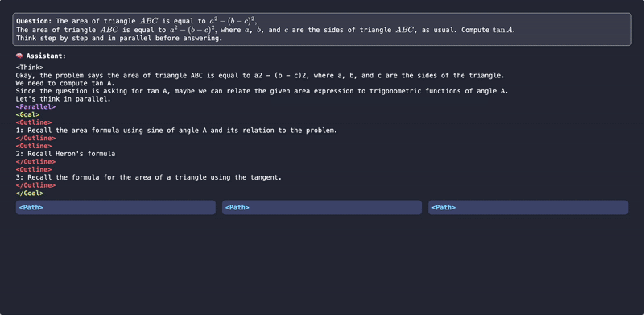Viewport: 644px width, 315px height.
Task: Click the <Outline> tag preceding outline 3
Action: click(34, 169)
